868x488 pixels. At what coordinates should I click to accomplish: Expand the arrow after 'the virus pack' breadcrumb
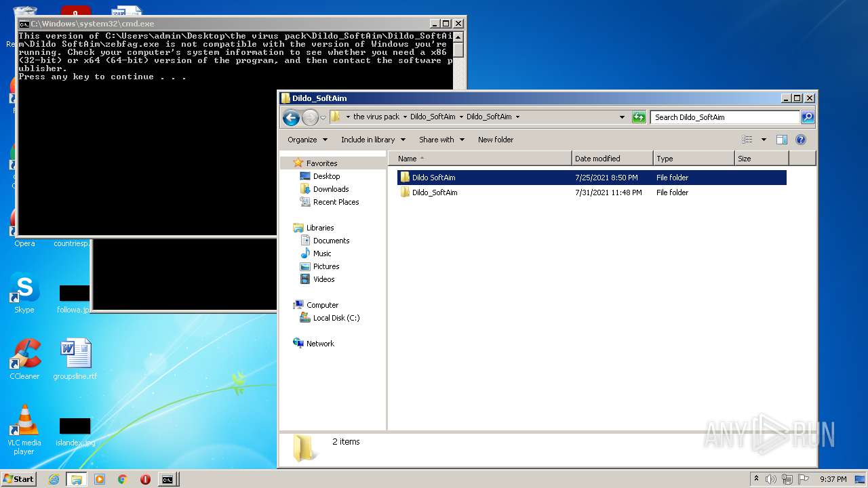[x=405, y=117]
